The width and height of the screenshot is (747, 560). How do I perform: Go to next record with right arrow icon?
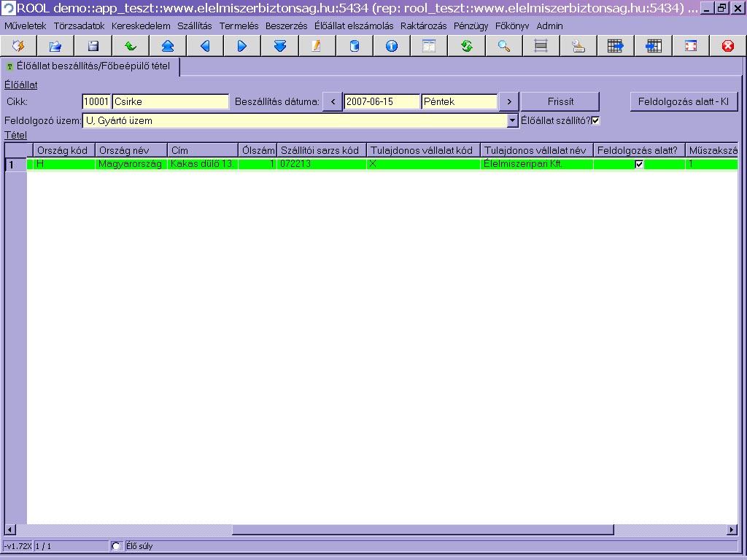click(242, 46)
